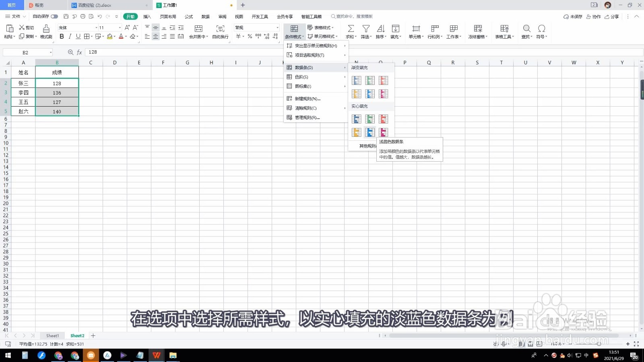Select 项目选取规则(T) menu item

point(316,55)
